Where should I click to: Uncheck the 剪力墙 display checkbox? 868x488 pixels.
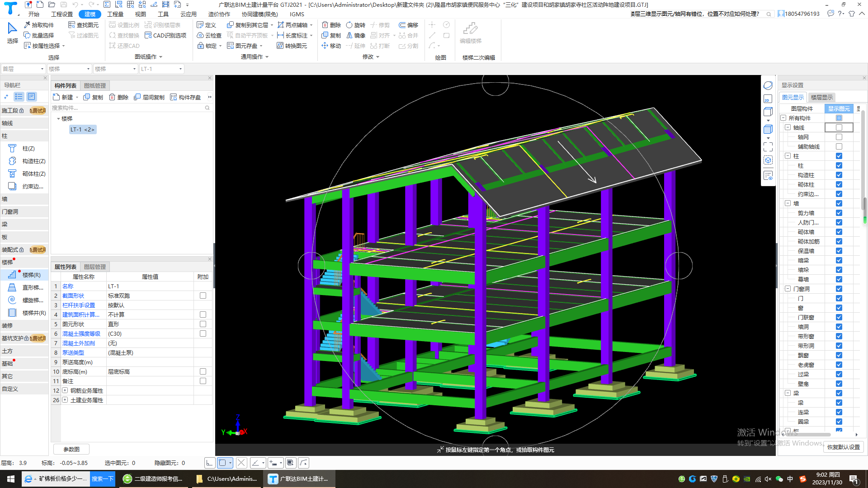839,213
